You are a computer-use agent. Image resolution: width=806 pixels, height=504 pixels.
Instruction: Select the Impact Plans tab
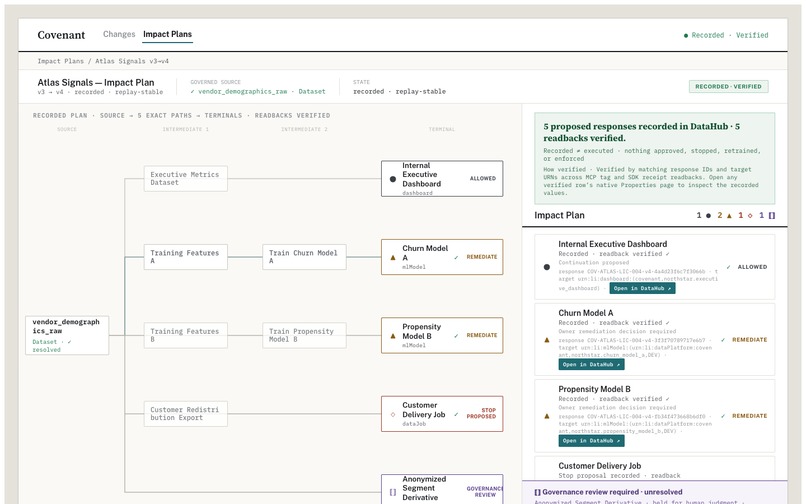click(167, 34)
